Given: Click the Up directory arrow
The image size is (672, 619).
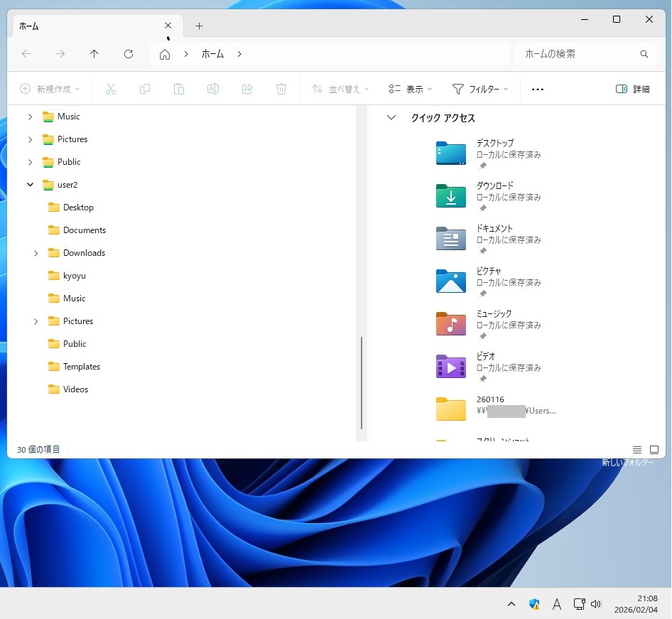Looking at the screenshot, I should [94, 54].
